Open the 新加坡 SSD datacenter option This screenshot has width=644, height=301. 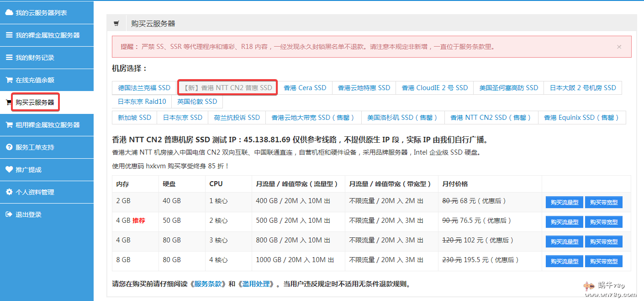(134, 118)
